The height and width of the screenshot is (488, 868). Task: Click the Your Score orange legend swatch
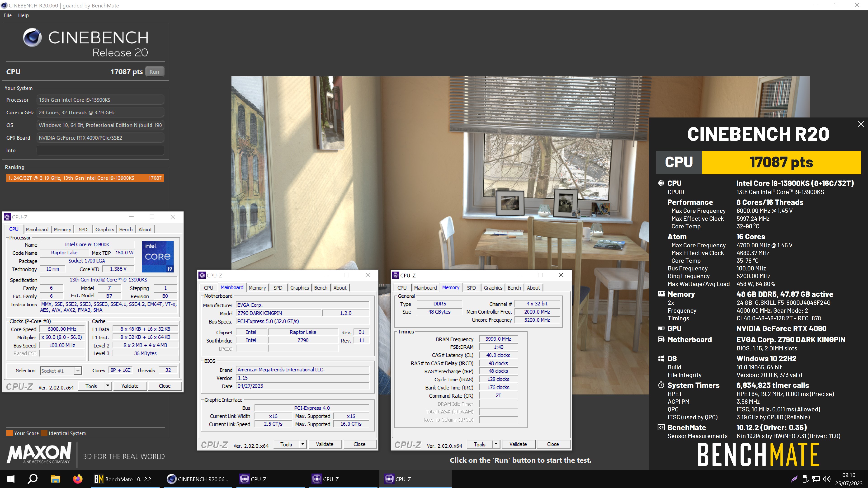point(9,433)
